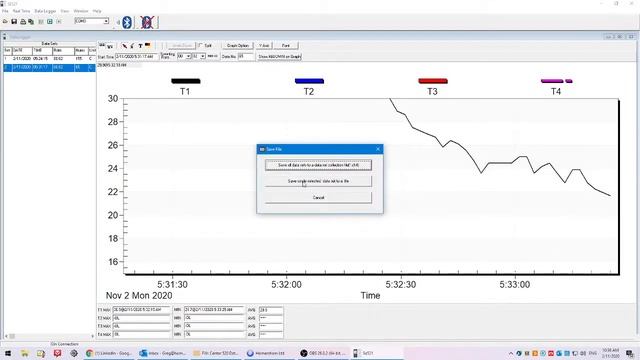Open the View menu

click(64, 11)
